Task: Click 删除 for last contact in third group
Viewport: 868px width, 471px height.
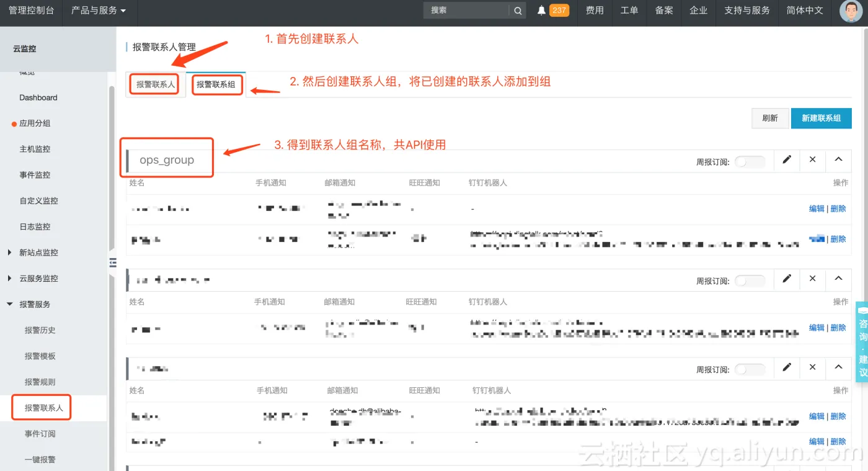Action: click(x=838, y=442)
